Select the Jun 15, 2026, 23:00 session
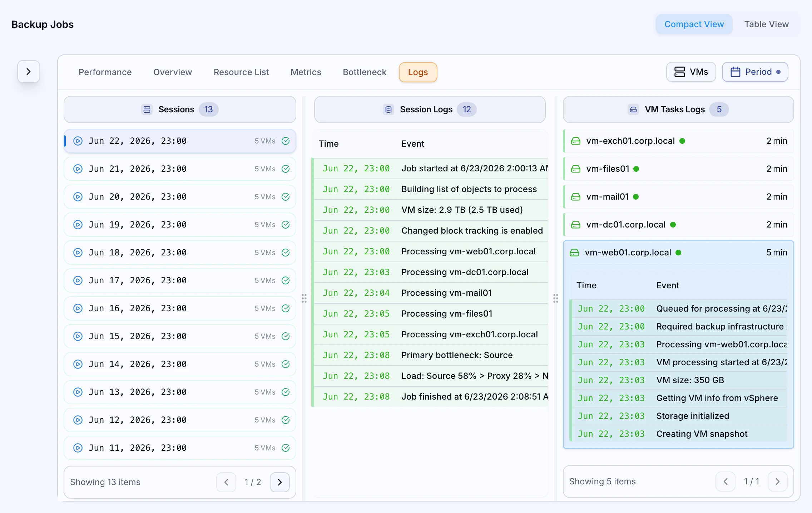 [x=180, y=336]
